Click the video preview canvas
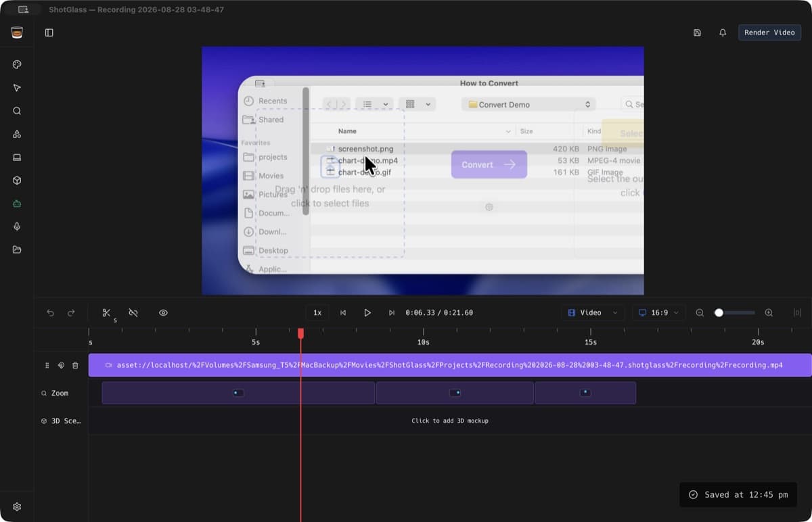812x522 pixels. (x=423, y=170)
